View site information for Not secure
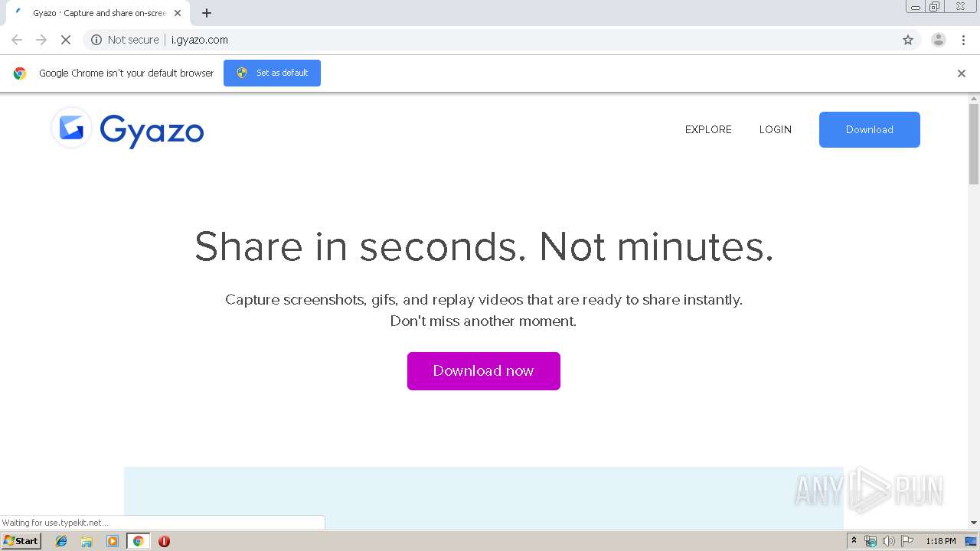The width and height of the screenshot is (980, 551). point(124,40)
